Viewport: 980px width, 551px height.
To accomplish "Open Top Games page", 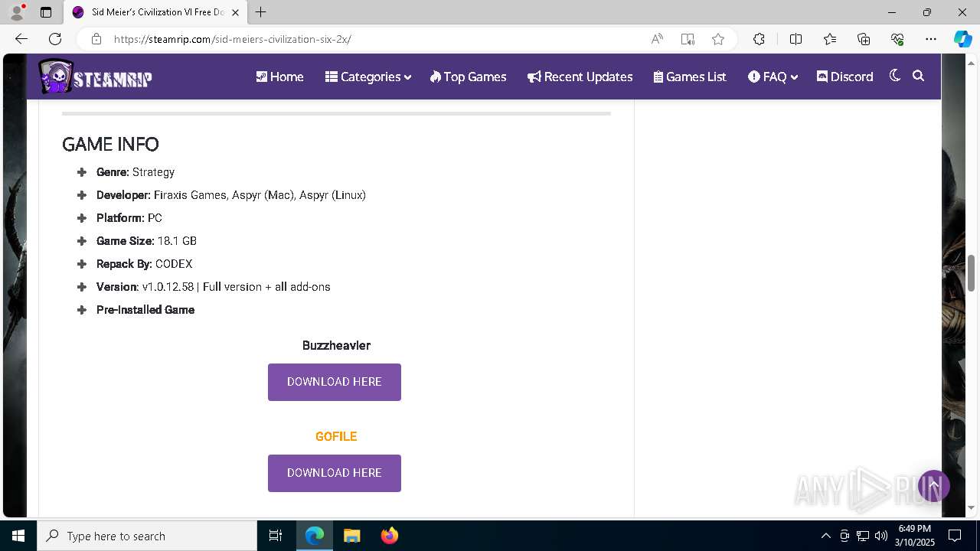I will (x=468, y=77).
